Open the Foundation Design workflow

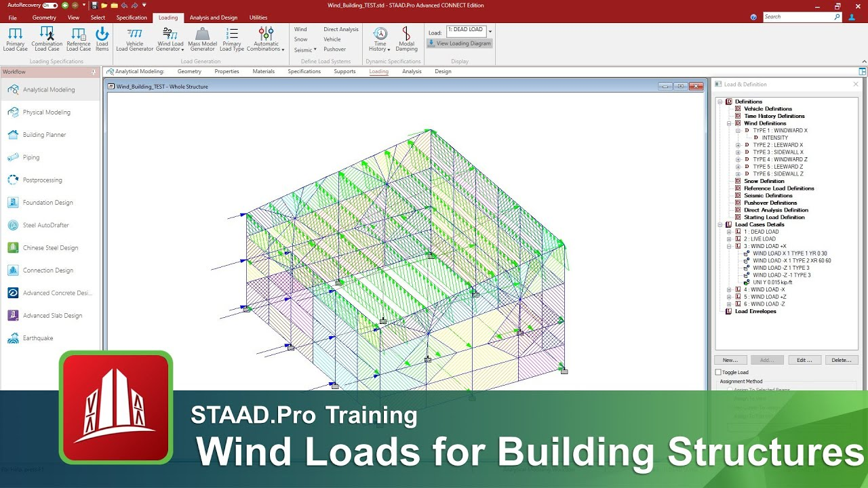click(50, 203)
